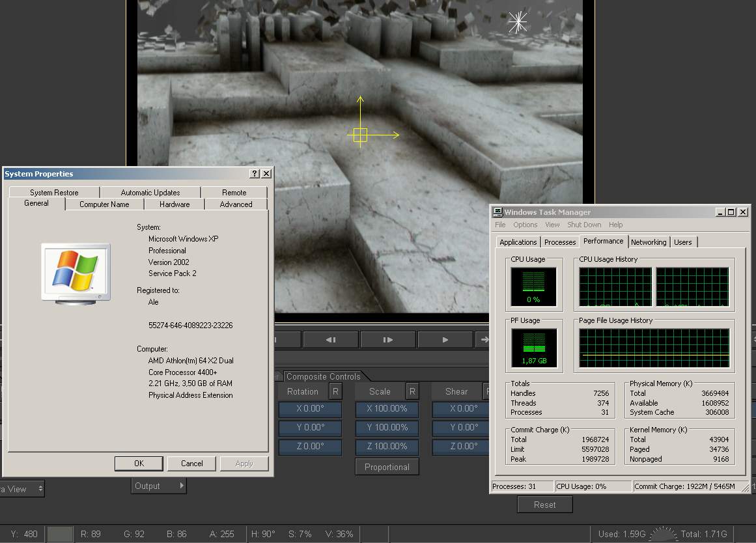Open the Hardware tab in System Properties
The width and height of the screenshot is (756, 543).
(175, 204)
